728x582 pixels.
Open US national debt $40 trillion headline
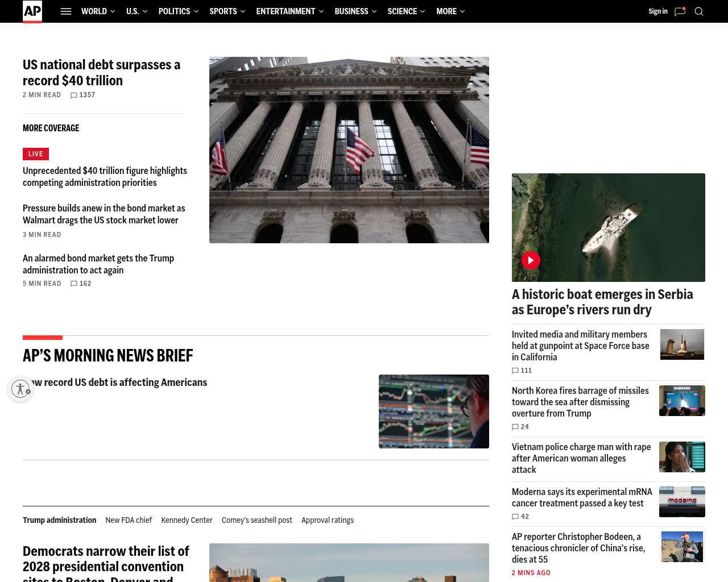click(102, 73)
